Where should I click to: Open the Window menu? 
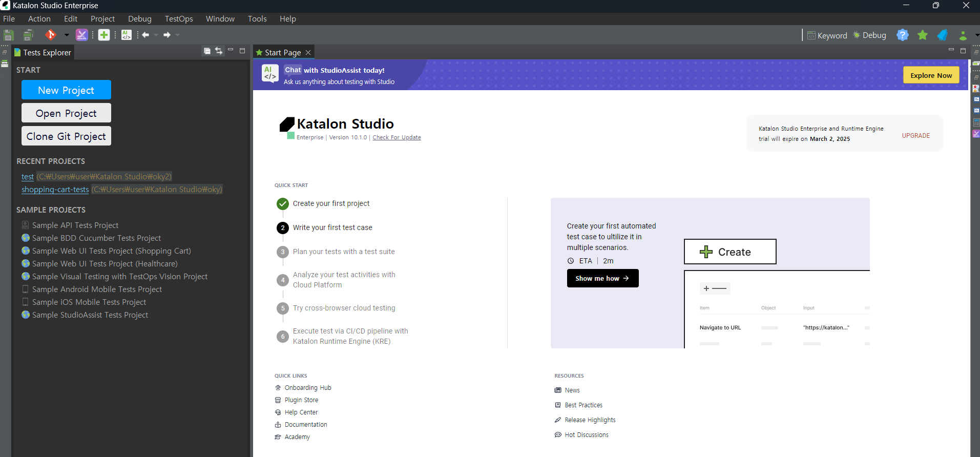pos(220,19)
